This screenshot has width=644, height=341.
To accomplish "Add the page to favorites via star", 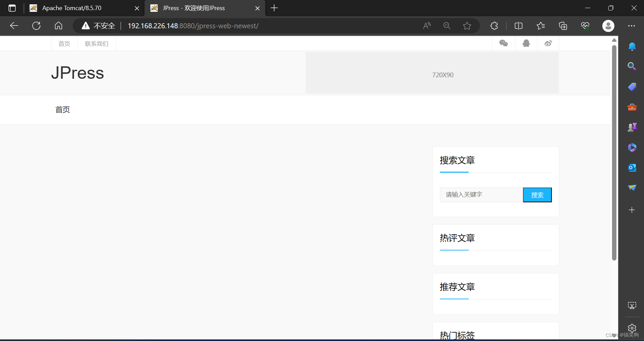I will click(x=467, y=26).
